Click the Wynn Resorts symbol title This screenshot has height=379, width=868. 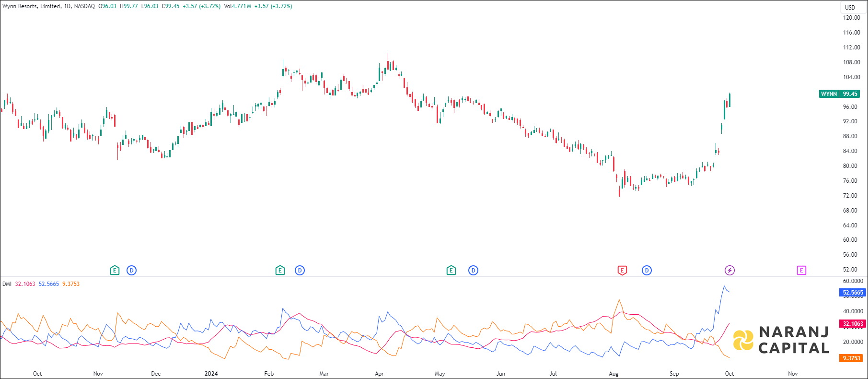32,6
